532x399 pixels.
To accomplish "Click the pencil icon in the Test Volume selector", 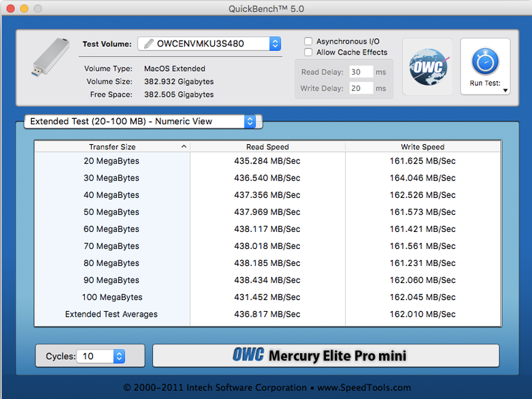I will tap(149, 44).
